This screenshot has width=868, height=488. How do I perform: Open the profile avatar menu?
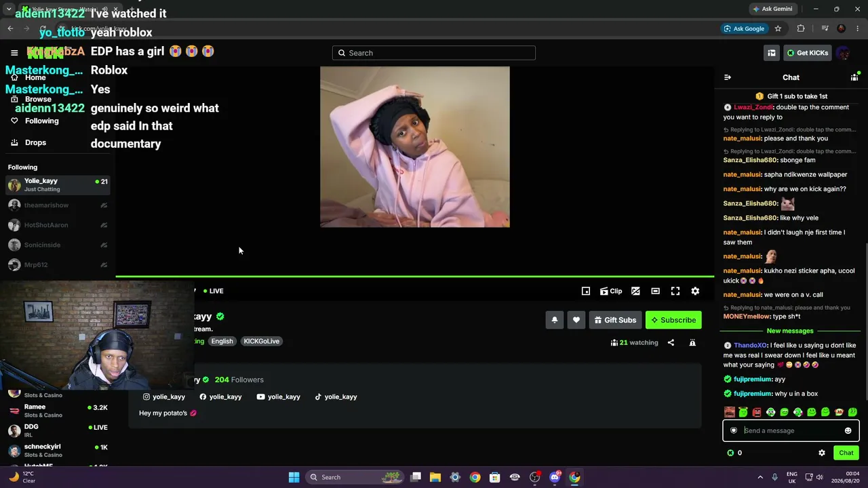843,53
